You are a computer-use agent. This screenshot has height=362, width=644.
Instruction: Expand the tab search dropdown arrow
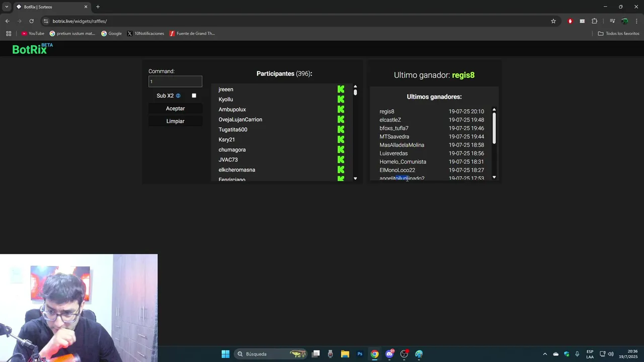(7, 7)
